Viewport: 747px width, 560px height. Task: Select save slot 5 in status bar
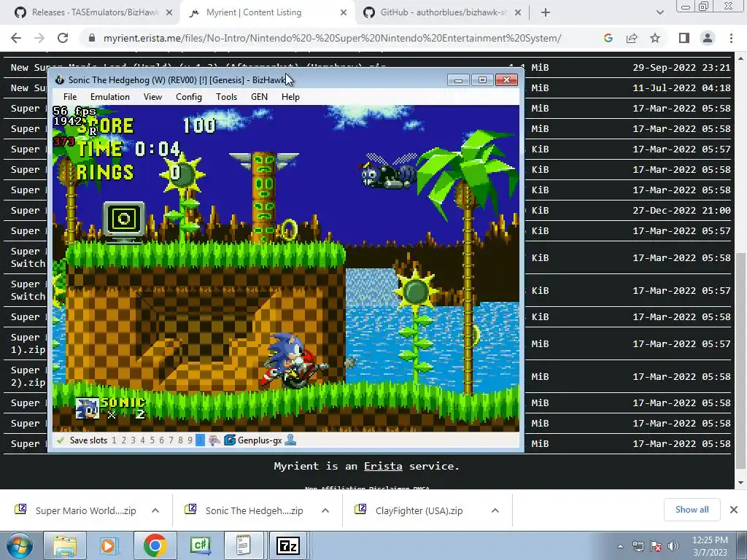[152, 440]
